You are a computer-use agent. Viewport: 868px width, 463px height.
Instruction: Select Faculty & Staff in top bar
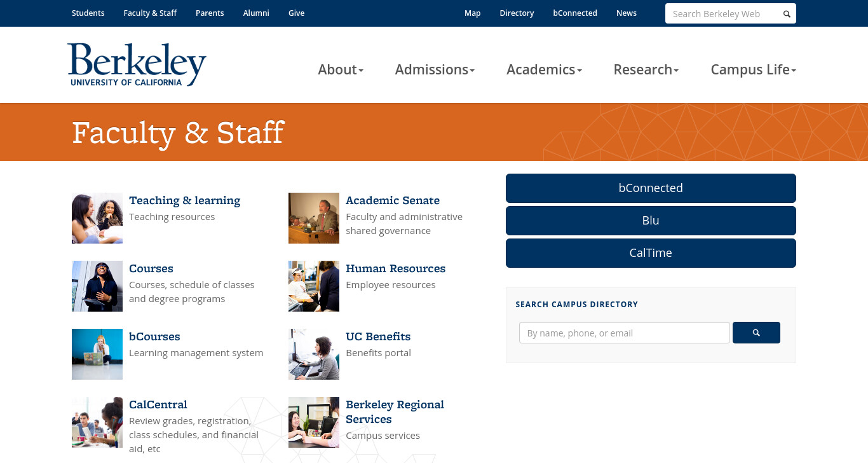click(150, 13)
